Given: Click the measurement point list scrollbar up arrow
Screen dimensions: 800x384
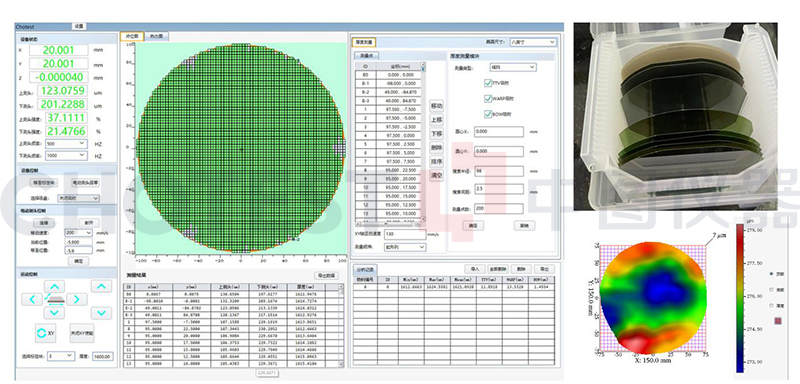Looking at the screenshot, I should 423,66.
